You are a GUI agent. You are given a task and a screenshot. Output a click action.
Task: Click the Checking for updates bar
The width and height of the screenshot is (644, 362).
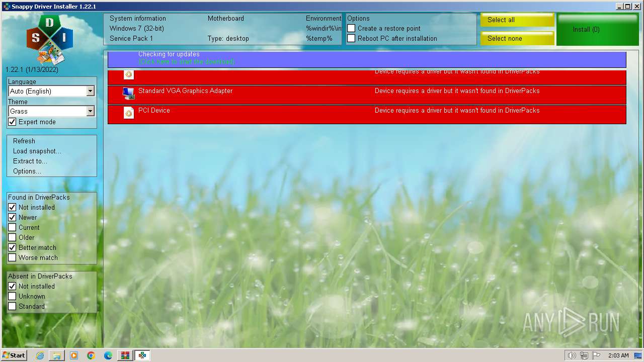pos(367,59)
